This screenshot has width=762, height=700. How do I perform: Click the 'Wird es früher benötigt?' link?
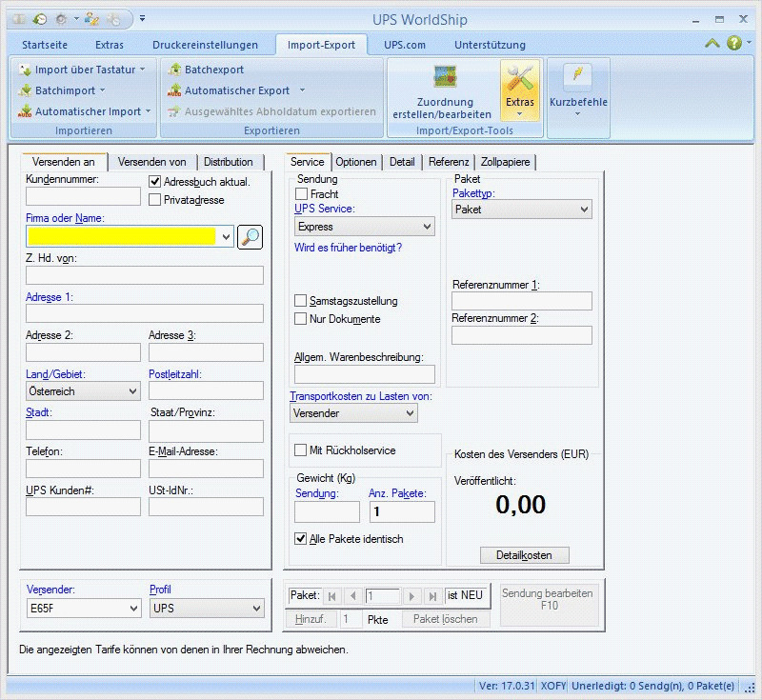pos(348,248)
